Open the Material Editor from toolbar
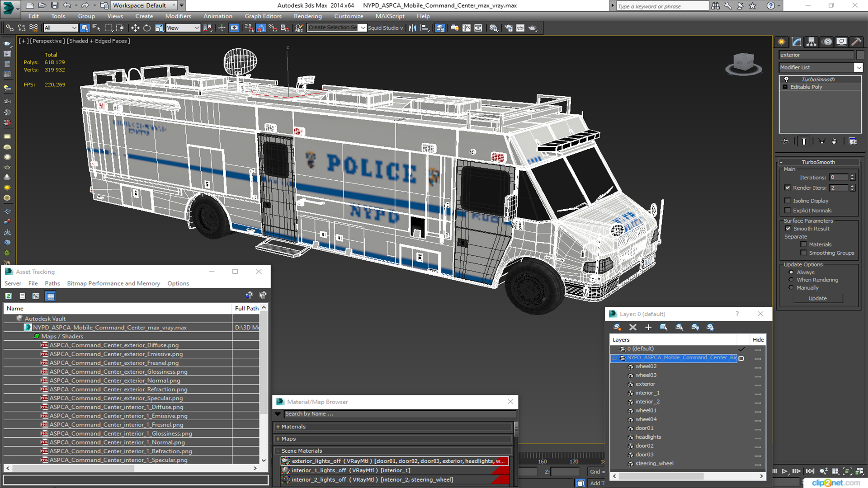Image resolution: width=868 pixels, height=488 pixels. pyautogui.click(x=494, y=28)
